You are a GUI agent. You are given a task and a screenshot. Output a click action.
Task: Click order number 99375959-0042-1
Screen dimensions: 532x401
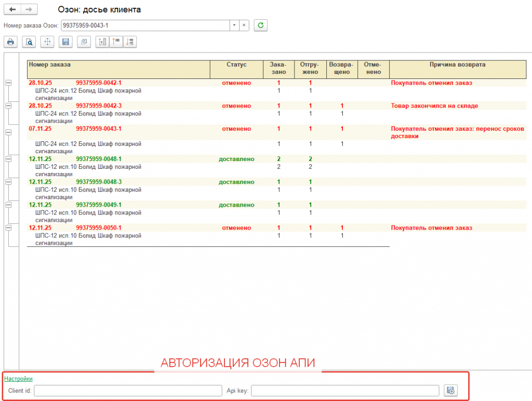(99, 83)
